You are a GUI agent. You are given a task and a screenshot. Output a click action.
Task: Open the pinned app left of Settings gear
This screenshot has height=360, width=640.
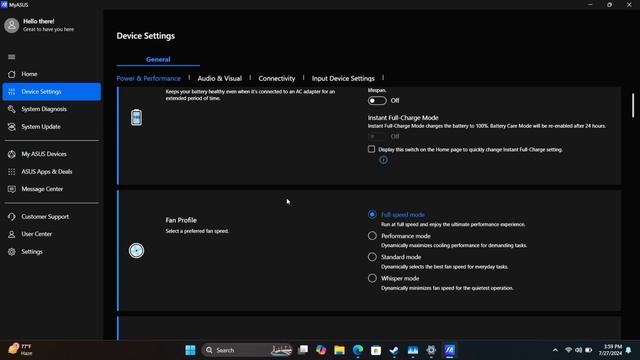413,350
